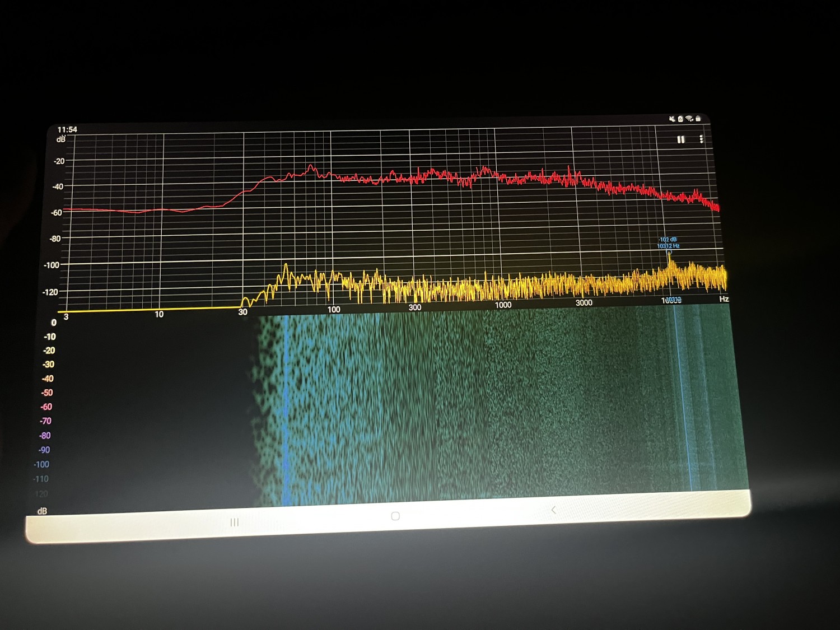Tap the -100 dB label on spectrum axis
The image size is (840, 630).
pyautogui.click(x=52, y=265)
